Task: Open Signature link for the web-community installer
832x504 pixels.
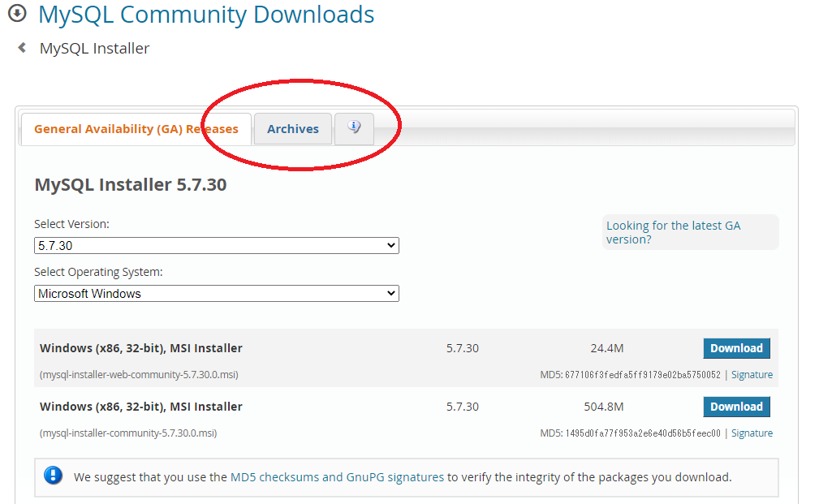Action: [x=752, y=375]
